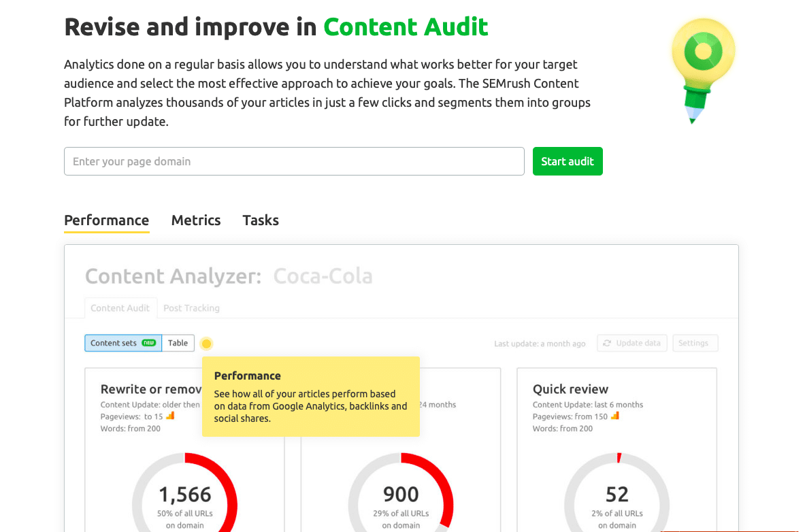Select the Content sets view toggle
The height and width of the screenshot is (532, 805).
coord(123,343)
